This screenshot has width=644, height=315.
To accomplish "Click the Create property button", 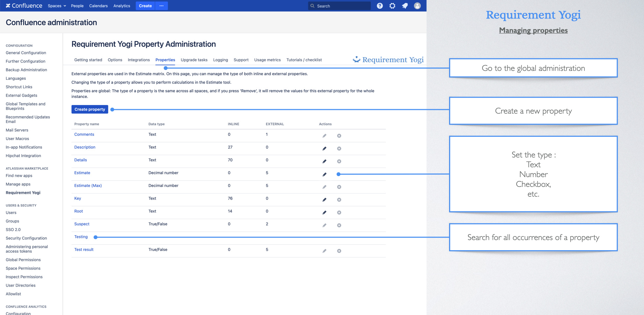I will pos(90,109).
